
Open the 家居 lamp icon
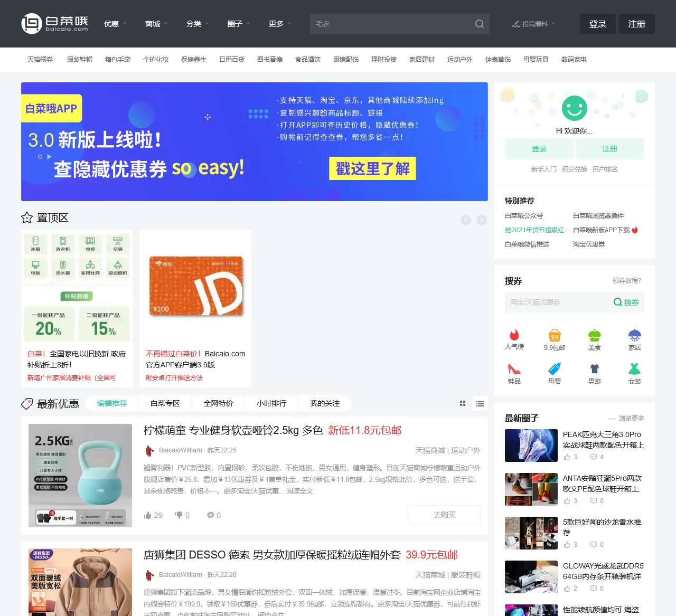634,335
